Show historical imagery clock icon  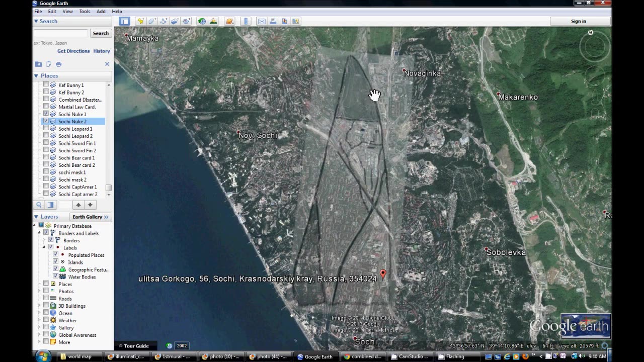202,21
